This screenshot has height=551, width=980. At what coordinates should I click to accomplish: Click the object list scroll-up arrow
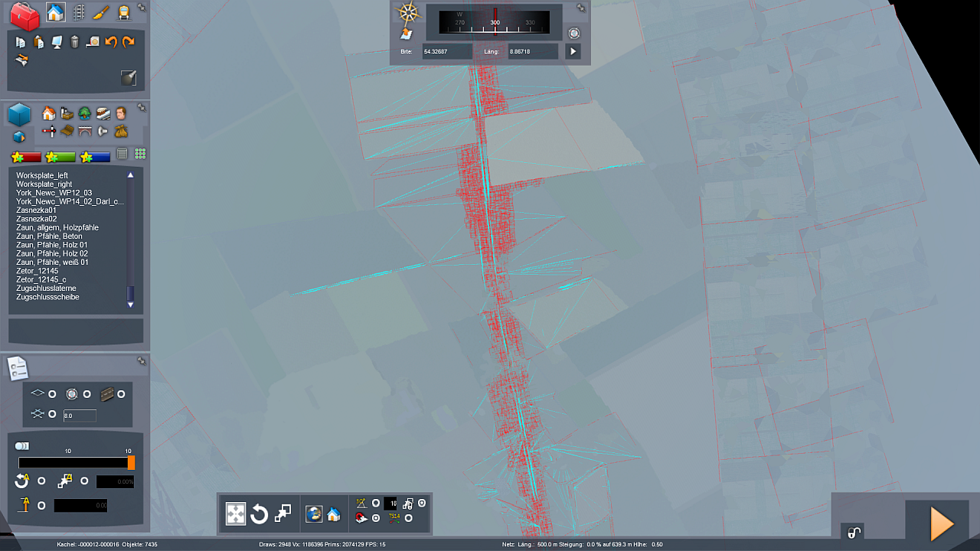pyautogui.click(x=130, y=175)
